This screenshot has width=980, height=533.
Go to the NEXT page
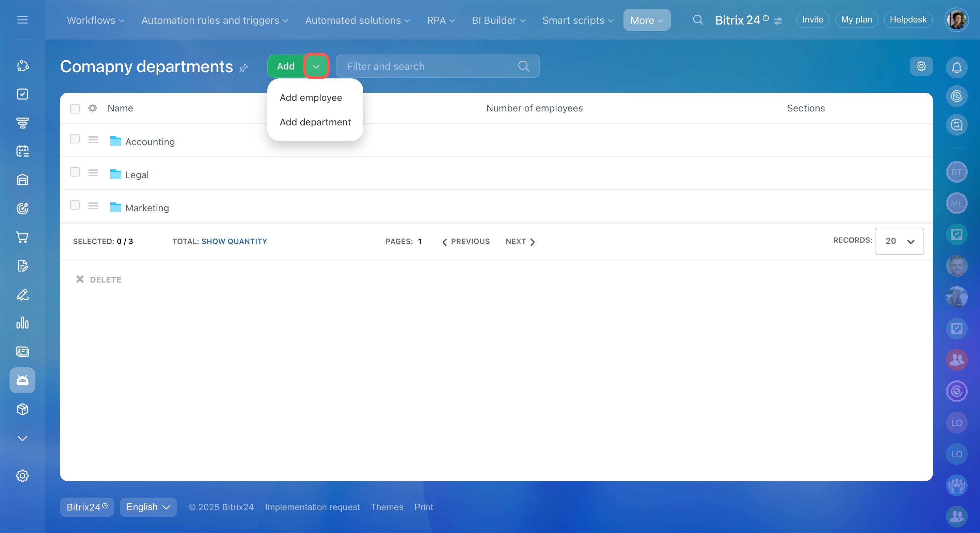[x=520, y=241]
